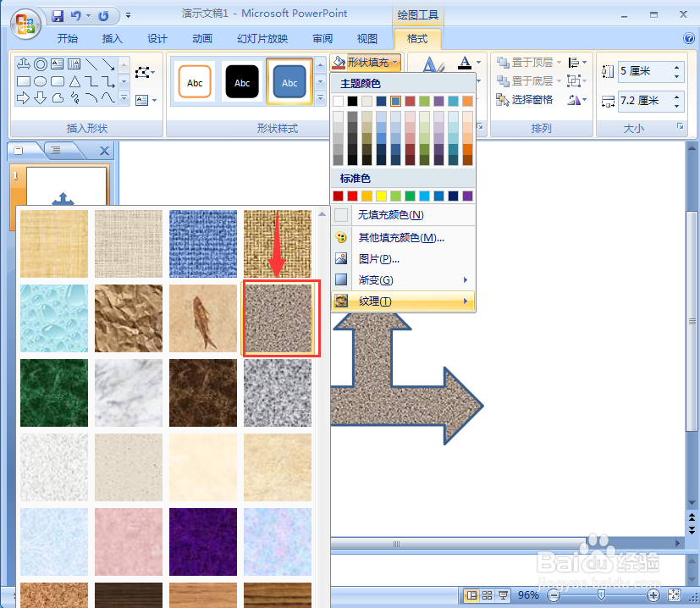This screenshot has width=700, height=608.
Task: Open the text fill color dropdown arrow
Action: coord(478,62)
